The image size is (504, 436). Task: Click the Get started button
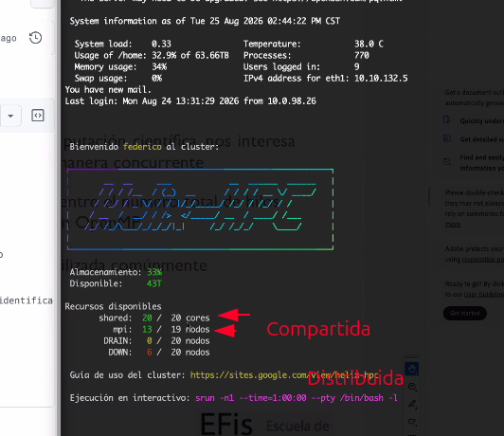click(x=465, y=313)
